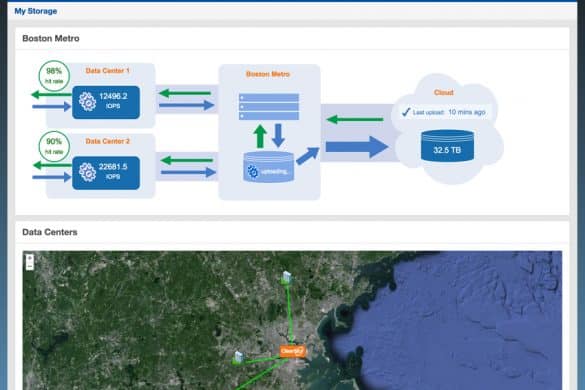Click the 10 mins ago text

[467, 112]
